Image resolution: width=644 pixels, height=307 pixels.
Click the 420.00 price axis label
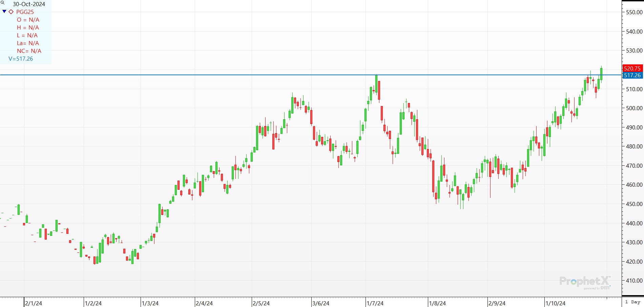(x=634, y=262)
